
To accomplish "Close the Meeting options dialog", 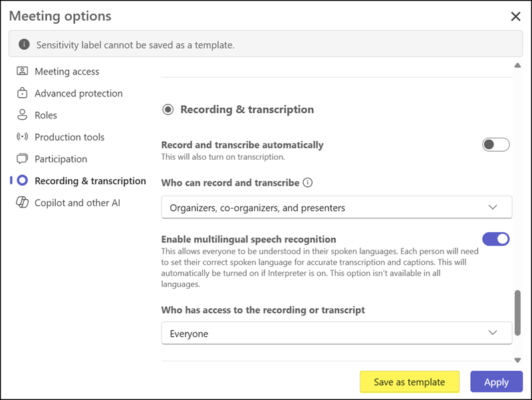I will [x=516, y=16].
